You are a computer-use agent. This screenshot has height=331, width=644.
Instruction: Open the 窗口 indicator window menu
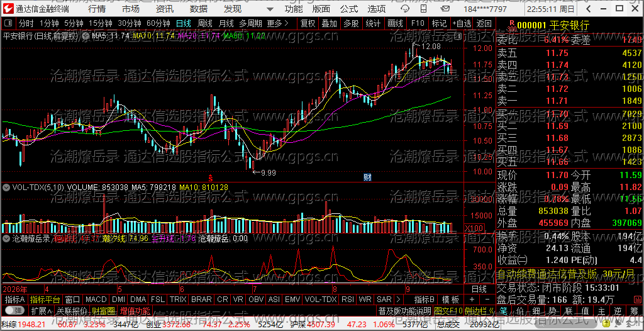tap(73, 300)
